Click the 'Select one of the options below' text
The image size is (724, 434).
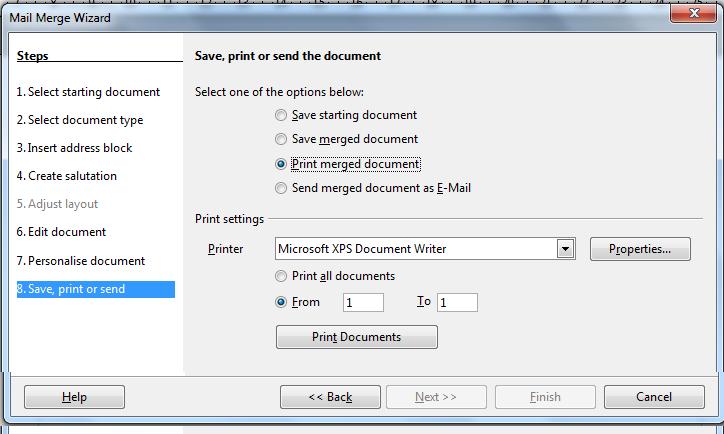coord(279,92)
